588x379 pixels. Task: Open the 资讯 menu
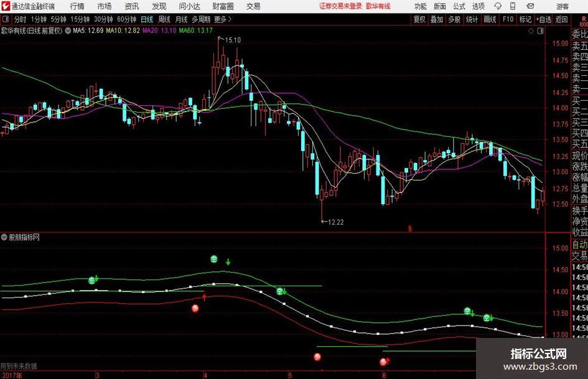point(132,6)
